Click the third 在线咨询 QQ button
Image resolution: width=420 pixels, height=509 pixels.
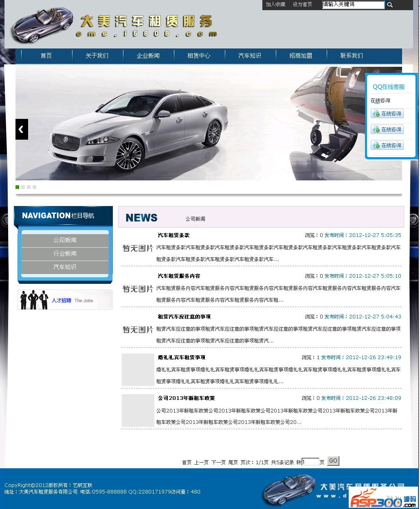pos(387,145)
